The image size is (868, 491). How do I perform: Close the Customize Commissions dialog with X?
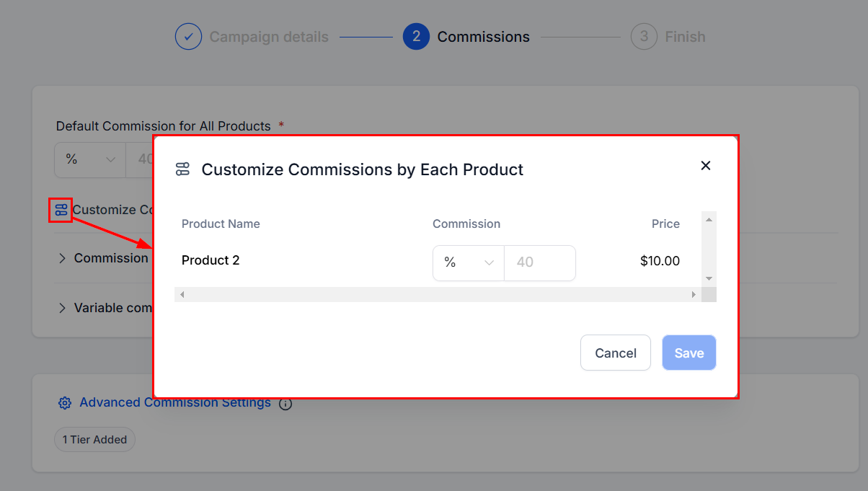click(x=706, y=166)
